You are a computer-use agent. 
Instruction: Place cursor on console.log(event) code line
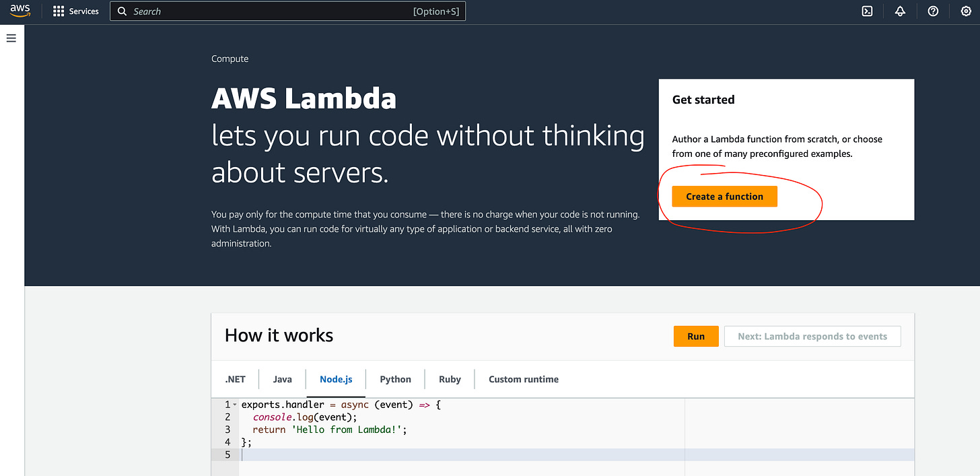point(305,417)
